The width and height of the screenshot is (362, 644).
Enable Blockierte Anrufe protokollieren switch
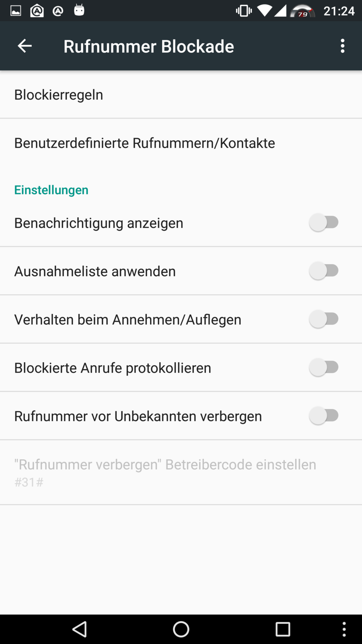324,367
